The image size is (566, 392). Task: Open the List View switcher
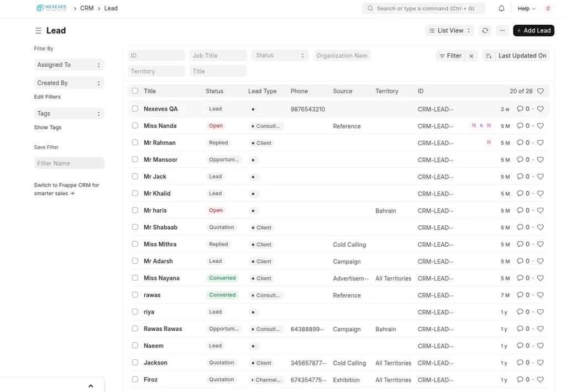[449, 31]
